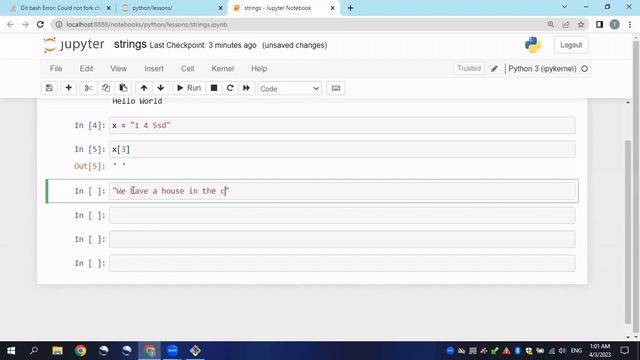Viewport: 640px width, 360px height.
Task: Open Windows taskbar search
Action: tap(34, 351)
